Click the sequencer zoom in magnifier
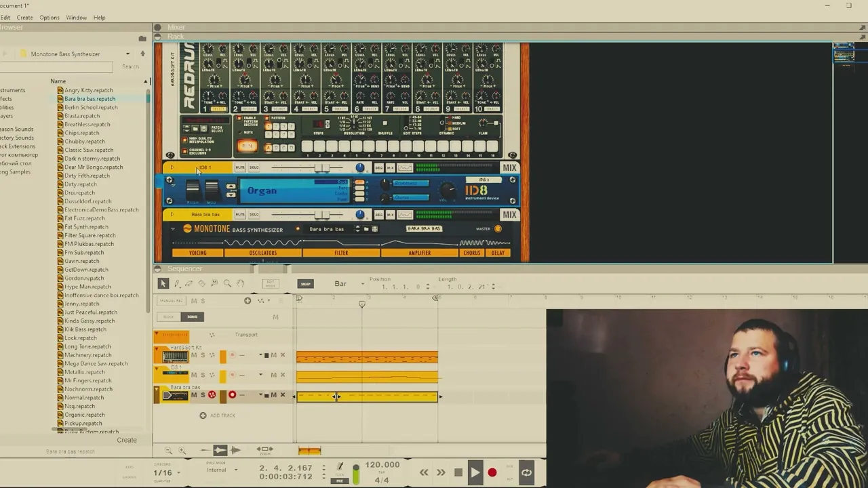Screen dimensions: 868x488 pyautogui.click(x=182, y=451)
